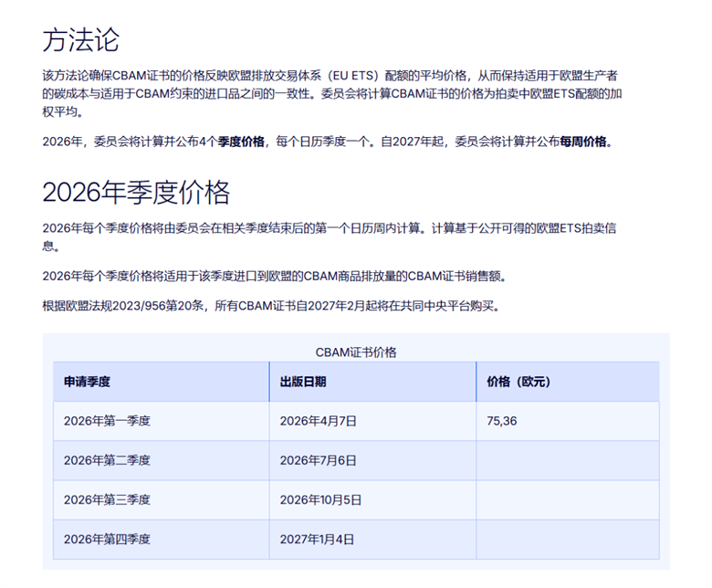Click the paragraph starting 该方法论确保CBAM证书
Viewport: 712px width, 588px height.
(x=332, y=93)
